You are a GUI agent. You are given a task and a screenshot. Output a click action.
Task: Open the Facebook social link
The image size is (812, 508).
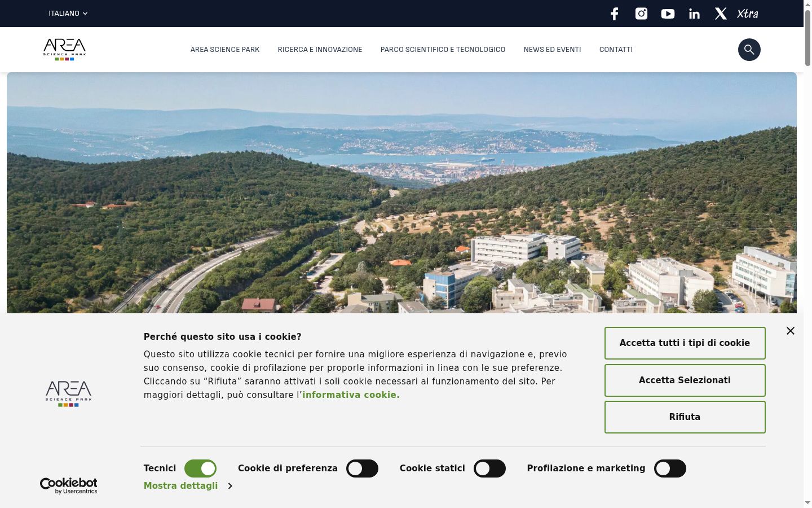tap(615, 14)
